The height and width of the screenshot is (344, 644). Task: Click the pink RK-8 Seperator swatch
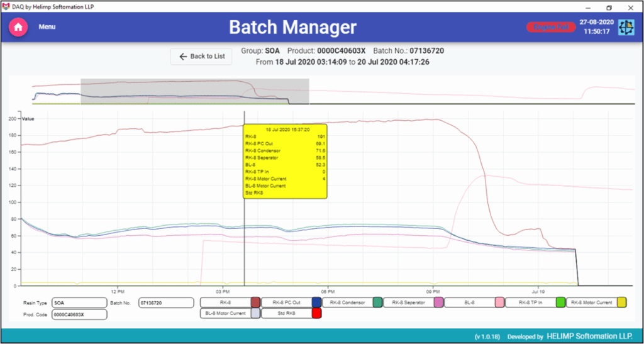[x=438, y=302]
